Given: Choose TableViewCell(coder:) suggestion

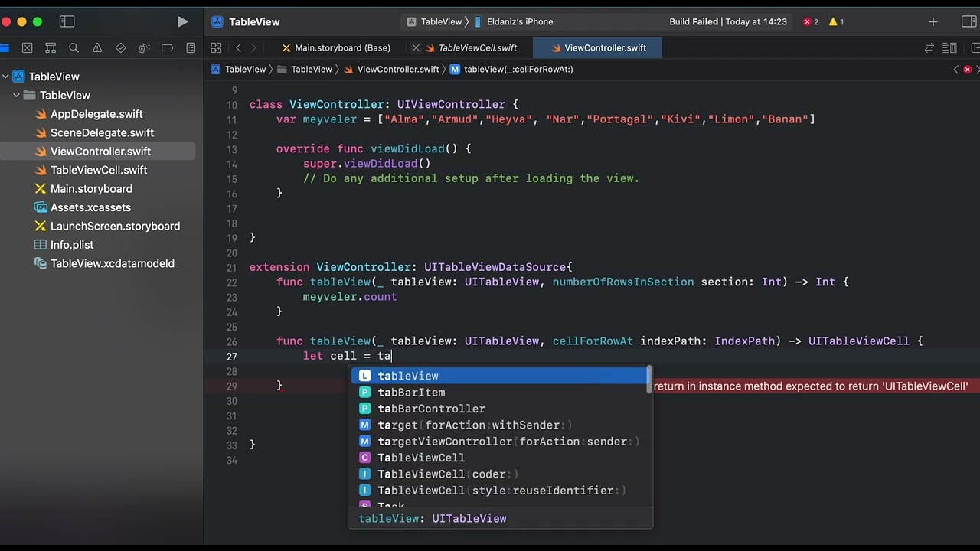Looking at the screenshot, I should point(498,474).
